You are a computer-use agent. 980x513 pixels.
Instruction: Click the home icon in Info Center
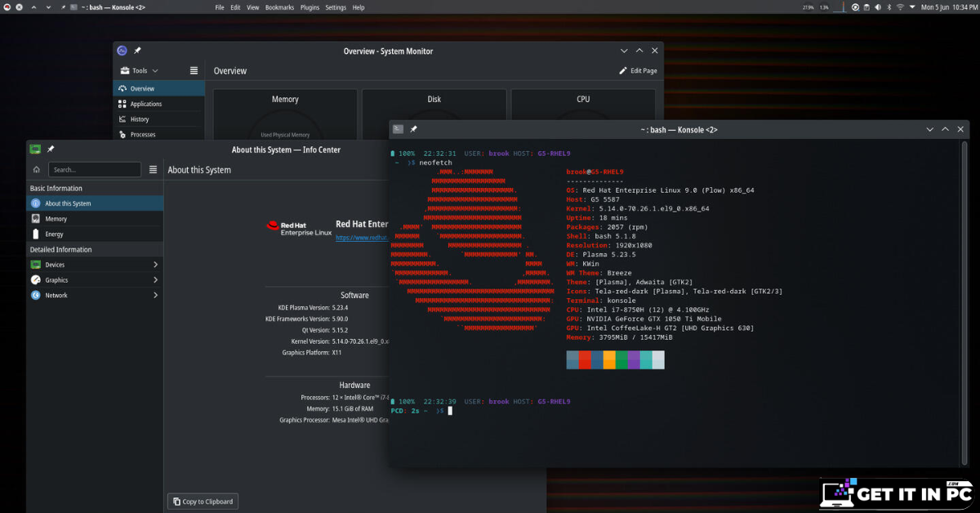36,170
